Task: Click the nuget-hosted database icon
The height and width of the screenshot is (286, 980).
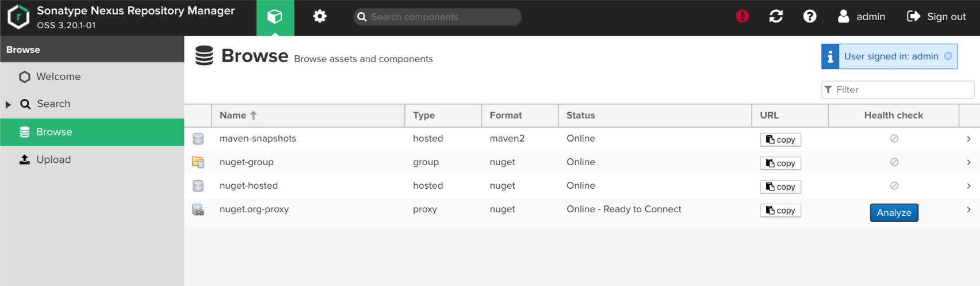Action: click(198, 186)
